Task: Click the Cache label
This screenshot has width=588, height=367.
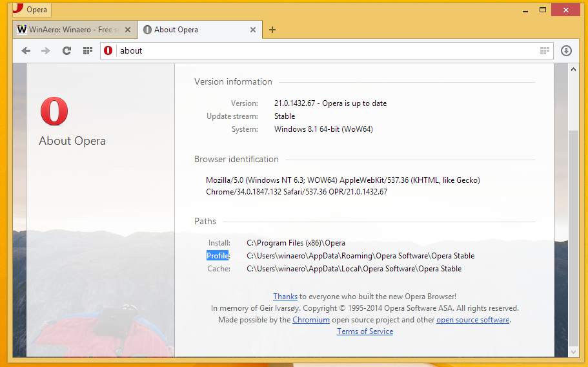Action: tap(219, 269)
